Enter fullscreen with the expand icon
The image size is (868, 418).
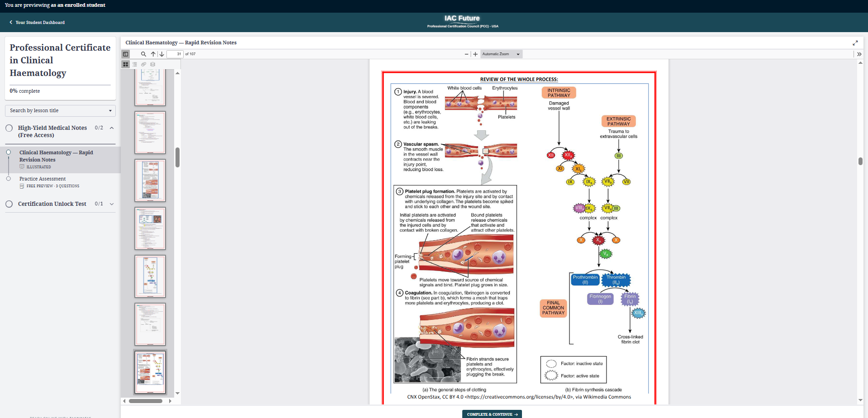coord(855,43)
